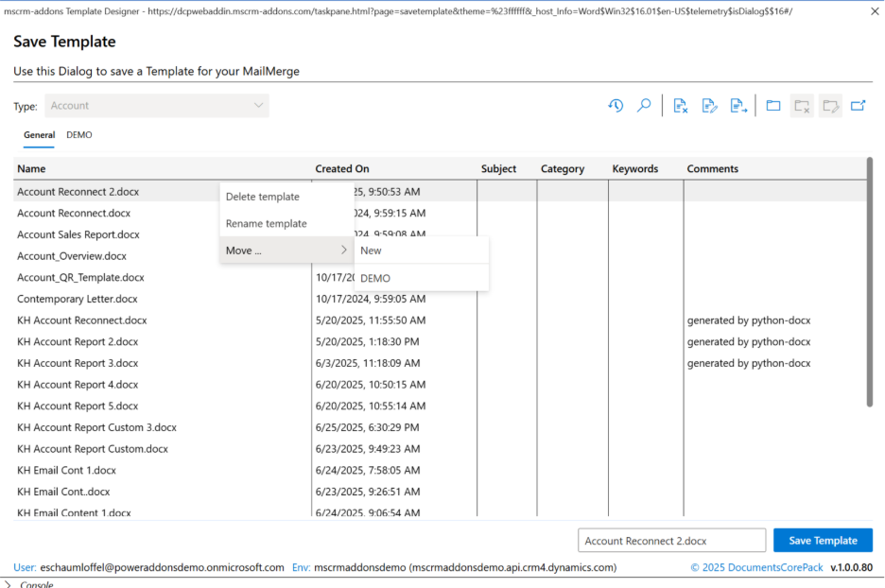Image resolution: width=885 pixels, height=588 pixels.
Task: Click the rename folder icon
Action: coord(830,106)
